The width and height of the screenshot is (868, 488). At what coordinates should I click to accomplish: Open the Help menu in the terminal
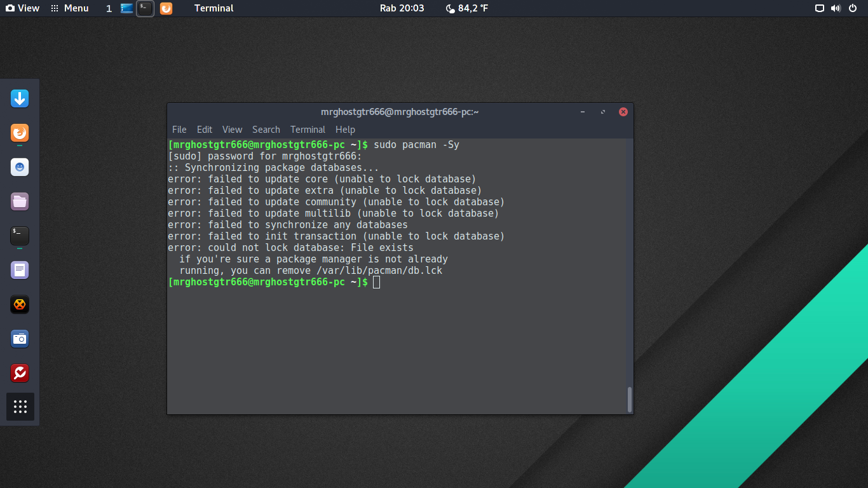(345, 129)
